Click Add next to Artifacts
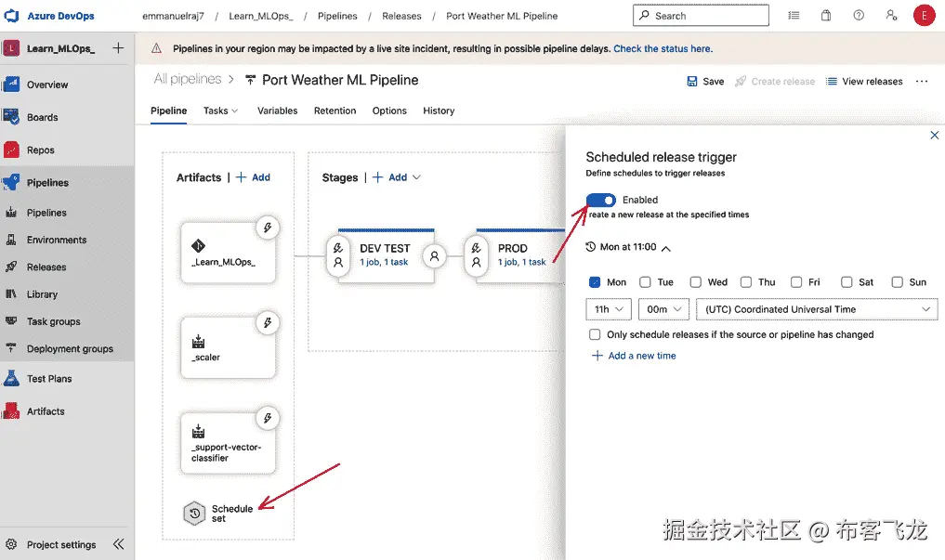This screenshot has width=945, height=560. (x=253, y=177)
